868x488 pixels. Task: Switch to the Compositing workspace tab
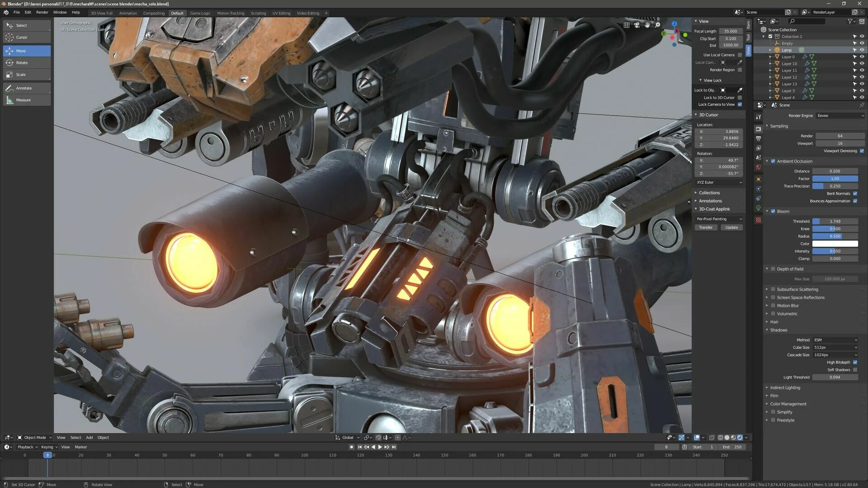(154, 13)
